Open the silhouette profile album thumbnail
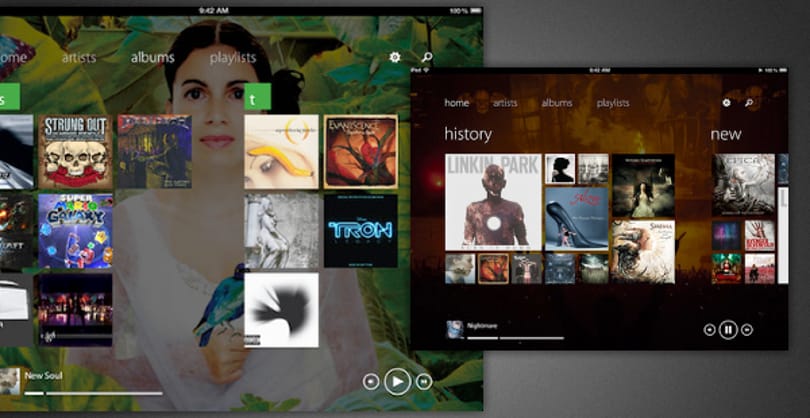The image size is (810, 418). click(560, 168)
